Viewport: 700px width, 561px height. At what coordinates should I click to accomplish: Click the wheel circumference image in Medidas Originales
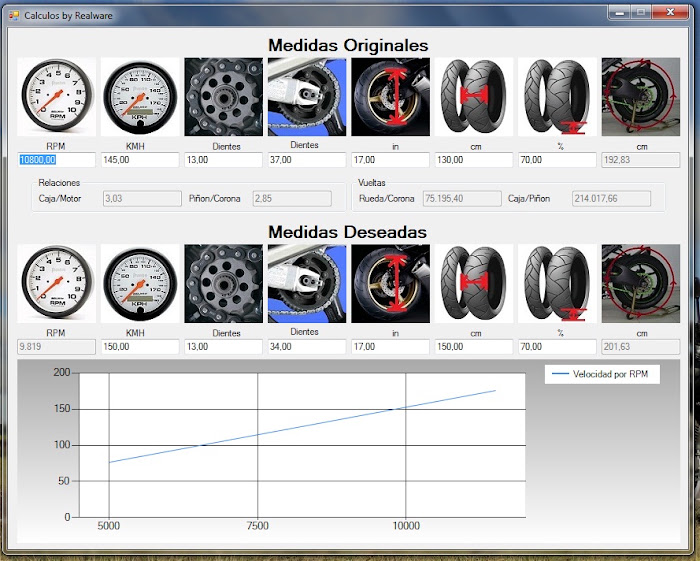pos(641,96)
